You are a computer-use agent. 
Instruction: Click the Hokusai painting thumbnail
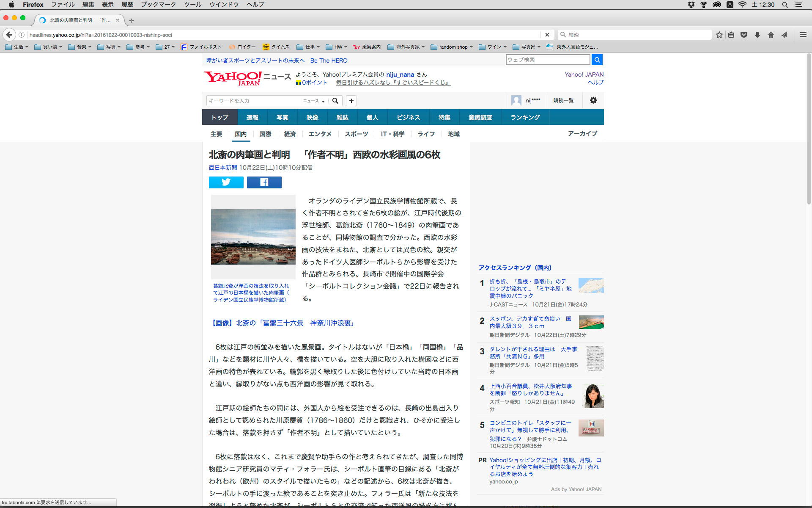(x=253, y=236)
